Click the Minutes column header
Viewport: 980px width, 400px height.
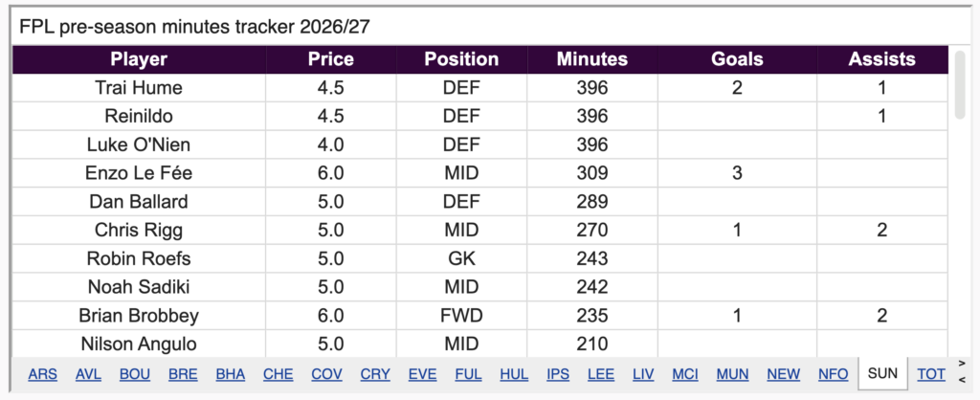pyautogui.click(x=591, y=59)
